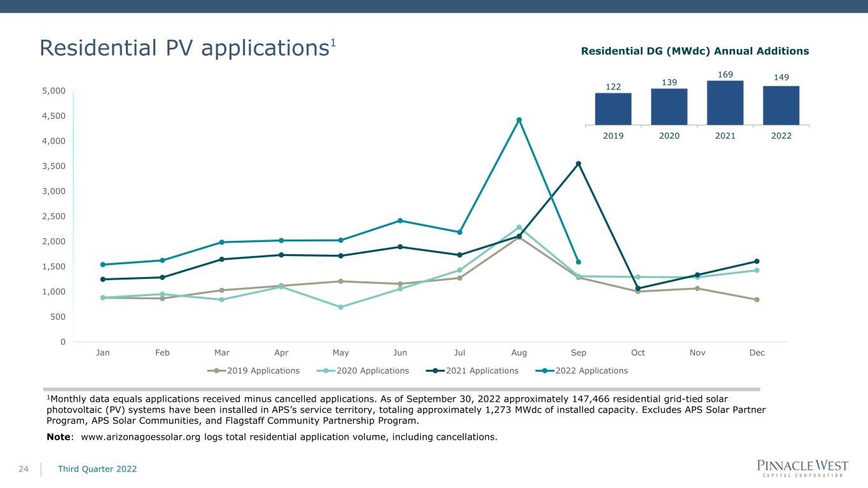The height and width of the screenshot is (488, 868).
Task: Click the 2020 line's May low point
Action: tap(341, 307)
